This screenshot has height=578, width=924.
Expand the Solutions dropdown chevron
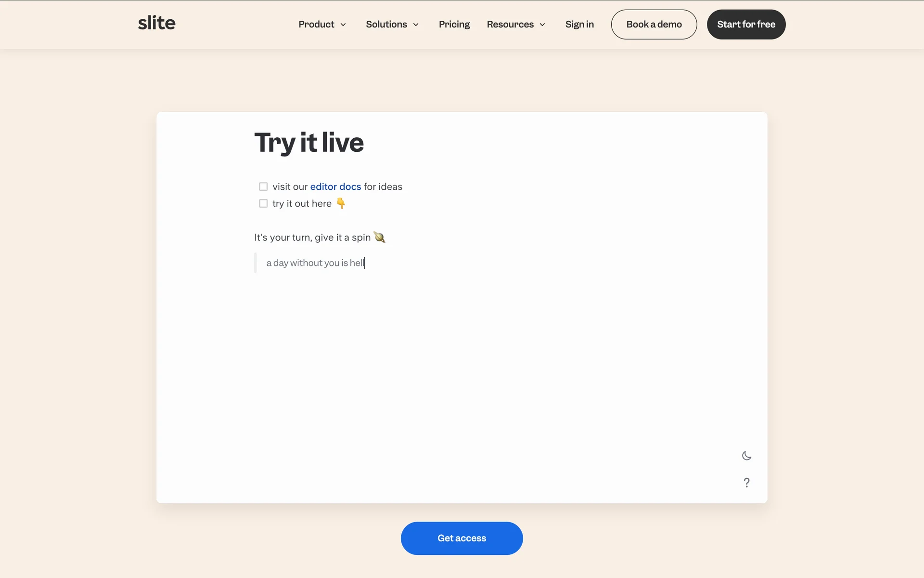416,25
